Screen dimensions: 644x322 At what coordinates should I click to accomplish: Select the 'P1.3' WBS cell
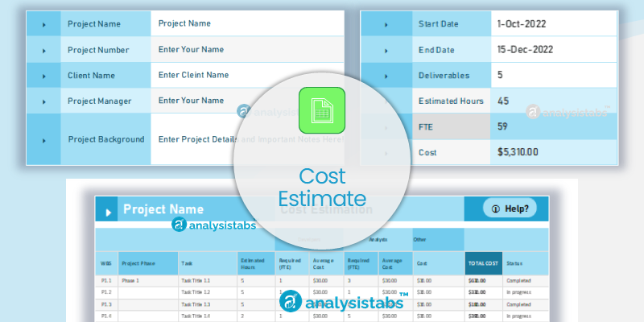coord(106,304)
